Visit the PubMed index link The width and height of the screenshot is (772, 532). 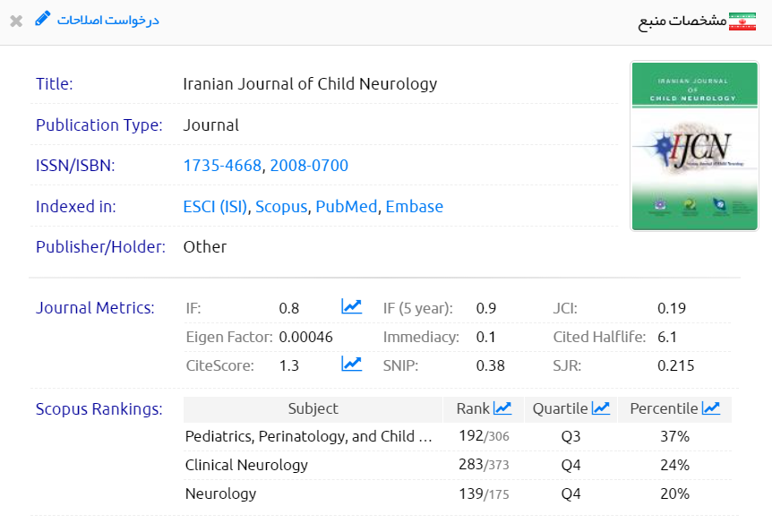(x=346, y=207)
